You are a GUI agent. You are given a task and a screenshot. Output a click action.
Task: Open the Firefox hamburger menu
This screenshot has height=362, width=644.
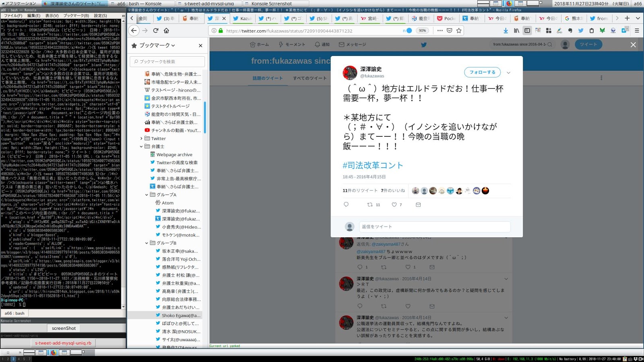(x=637, y=31)
